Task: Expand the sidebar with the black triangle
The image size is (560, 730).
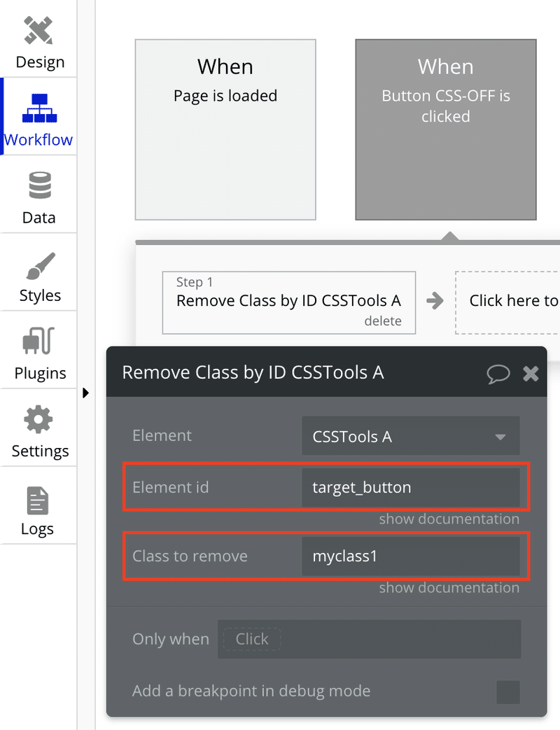Action: click(85, 393)
